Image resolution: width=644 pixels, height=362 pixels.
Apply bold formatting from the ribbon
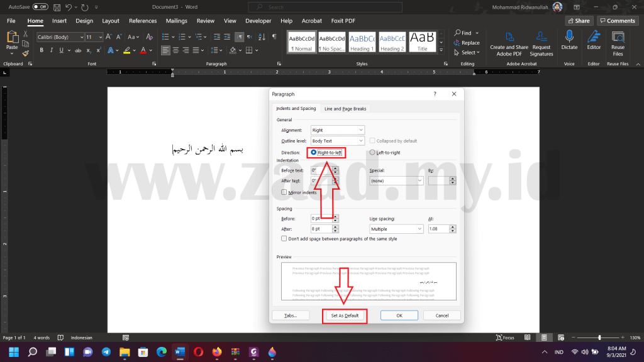42,50
